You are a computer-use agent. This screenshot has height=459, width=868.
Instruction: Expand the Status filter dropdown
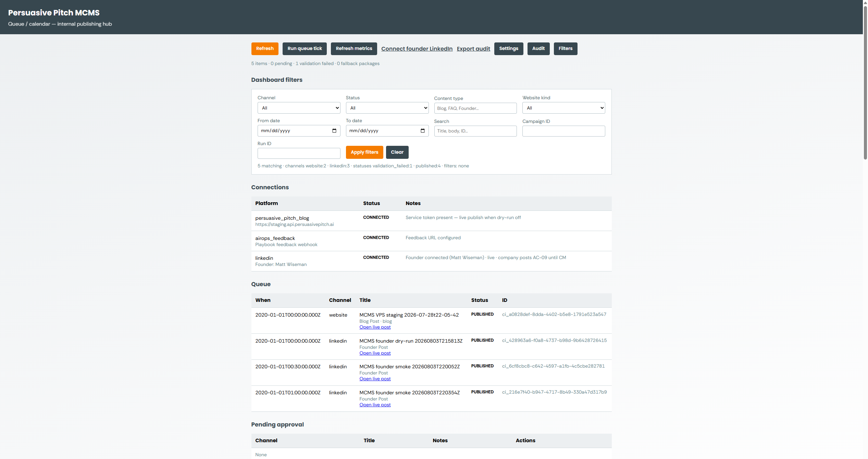(387, 108)
